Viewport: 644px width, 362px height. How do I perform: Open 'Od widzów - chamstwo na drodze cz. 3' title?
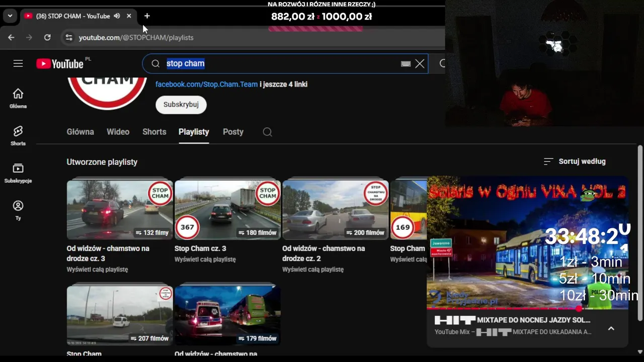click(x=108, y=253)
